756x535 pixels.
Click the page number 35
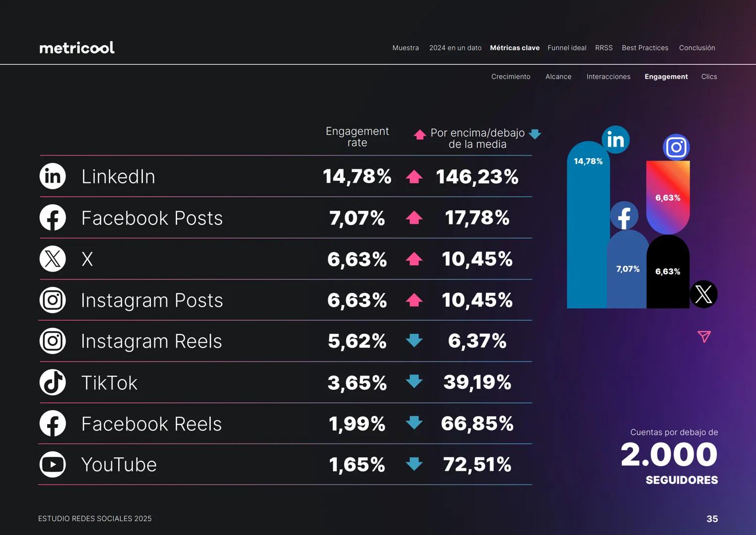tap(712, 519)
